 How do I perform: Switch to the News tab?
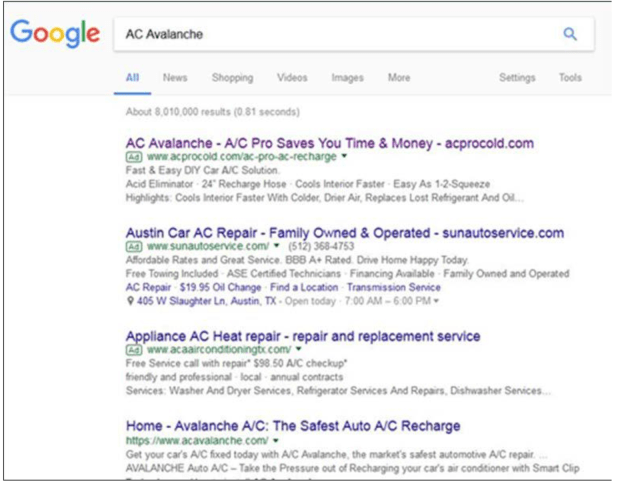click(175, 78)
